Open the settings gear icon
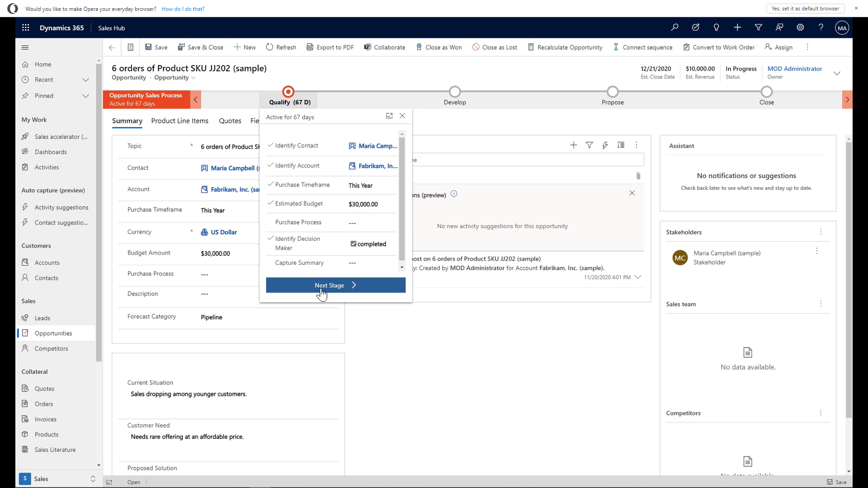 [x=800, y=28]
